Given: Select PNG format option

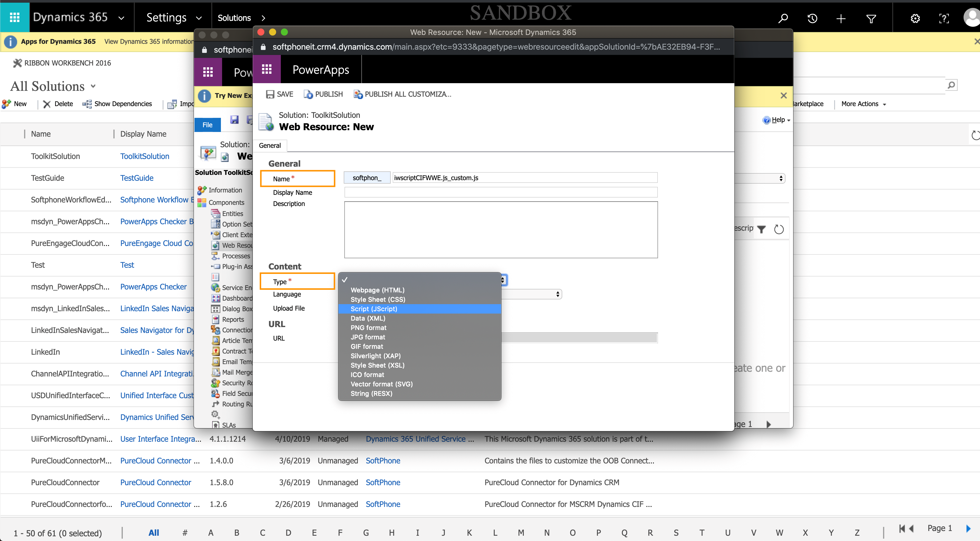Looking at the screenshot, I should 419,328.
